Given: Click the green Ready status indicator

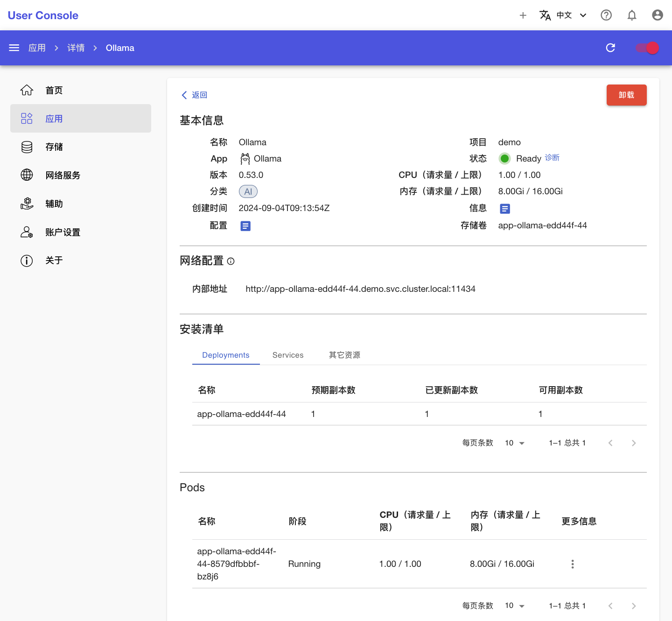Looking at the screenshot, I should 504,159.
